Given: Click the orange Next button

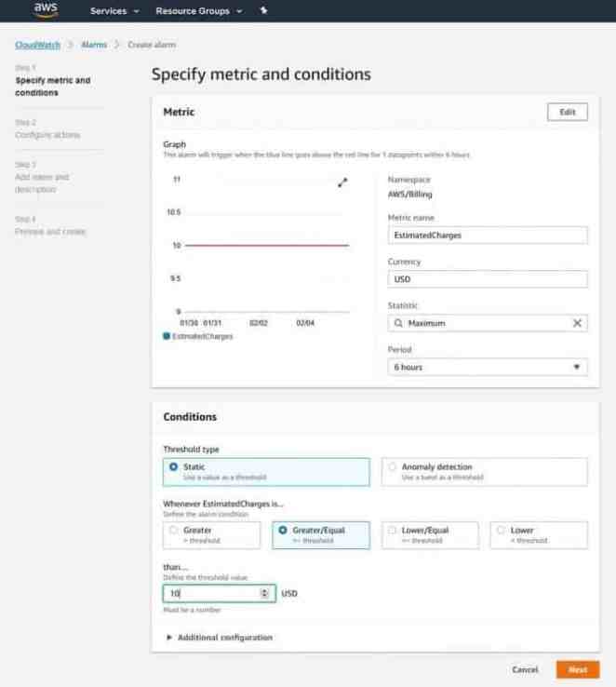Looking at the screenshot, I should pyautogui.click(x=578, y=669).
